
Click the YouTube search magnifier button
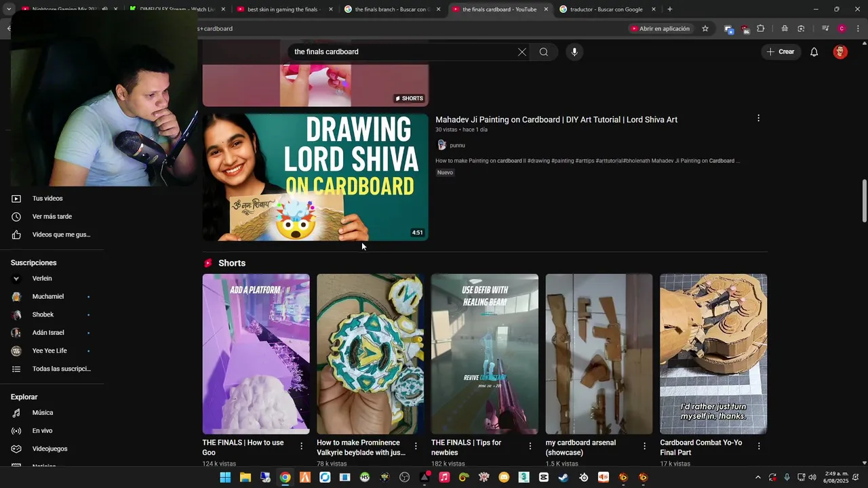click(x=544, y=52)
